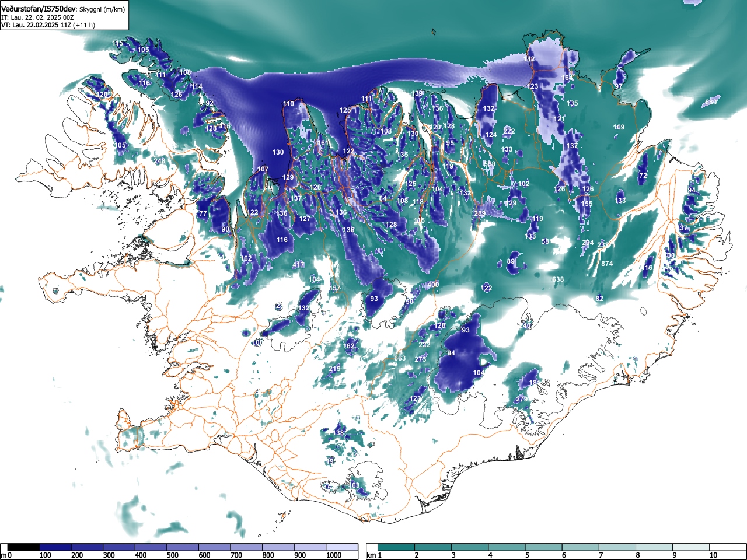Click the 9–10 km near-white legend swatch
This screenshot has height=560, width=747.
pyautogui.click(x=692, y=547)
